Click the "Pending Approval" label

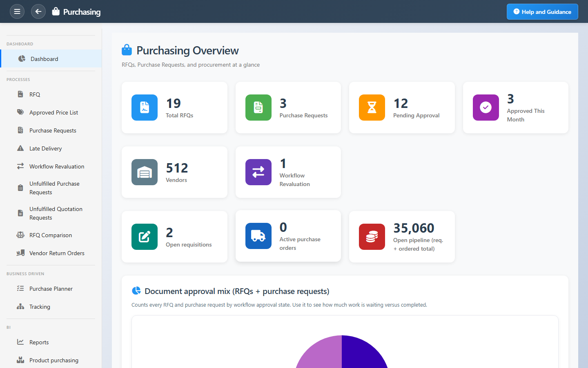[416, 115]
